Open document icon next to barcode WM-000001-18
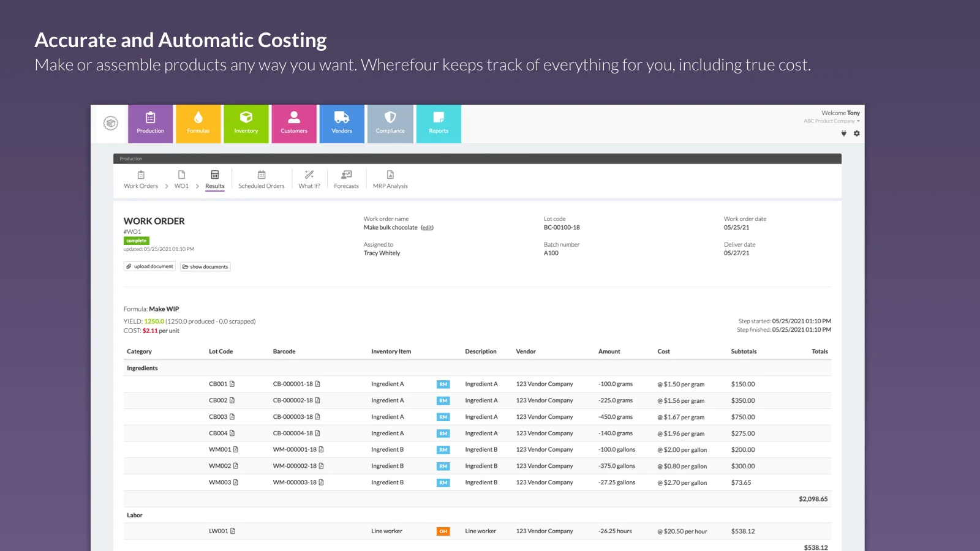 [x=322, y=449]
